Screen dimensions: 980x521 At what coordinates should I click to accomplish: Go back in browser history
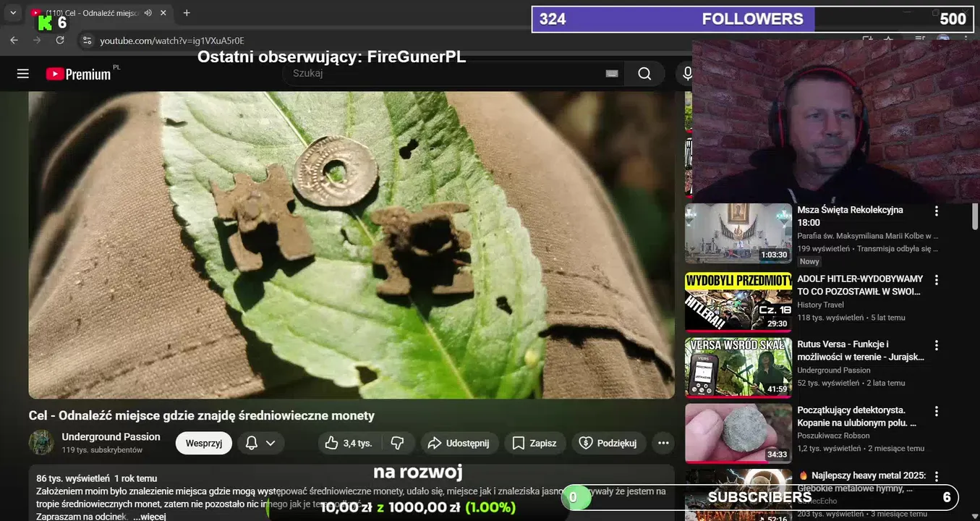(x=14, y=41)
